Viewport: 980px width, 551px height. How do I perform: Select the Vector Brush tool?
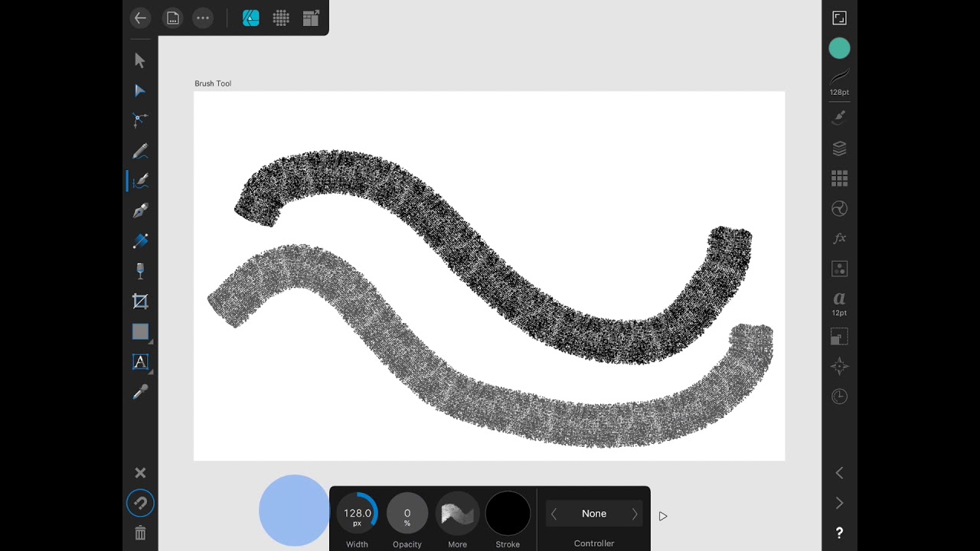click(140, 181)
